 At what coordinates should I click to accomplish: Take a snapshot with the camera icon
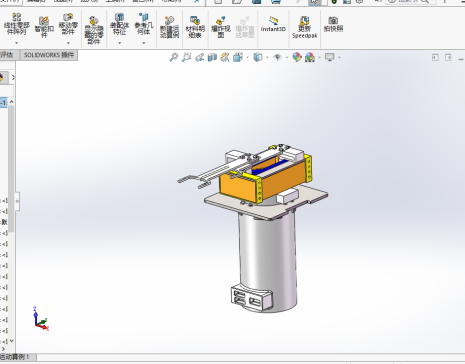(x=333, y=24)
